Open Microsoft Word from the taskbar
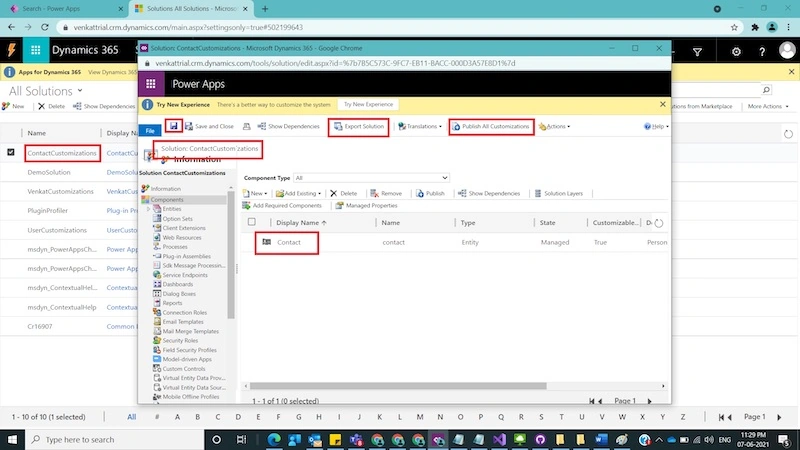800x450 pixels. (x=601, y=439)
